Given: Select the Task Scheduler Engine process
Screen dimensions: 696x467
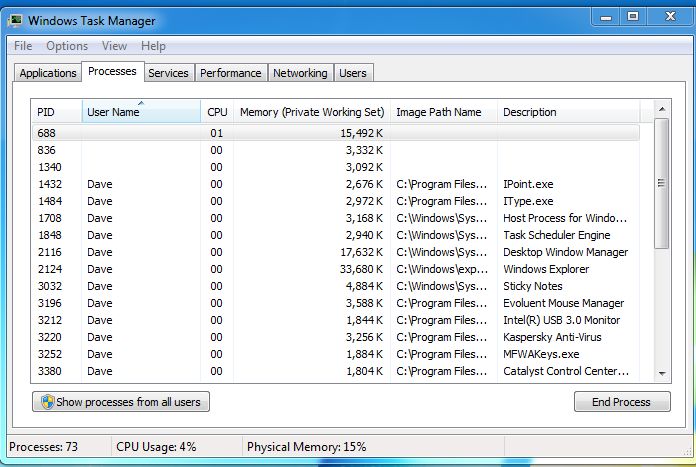Looking at the screenshot, I should tap(336, 235).
